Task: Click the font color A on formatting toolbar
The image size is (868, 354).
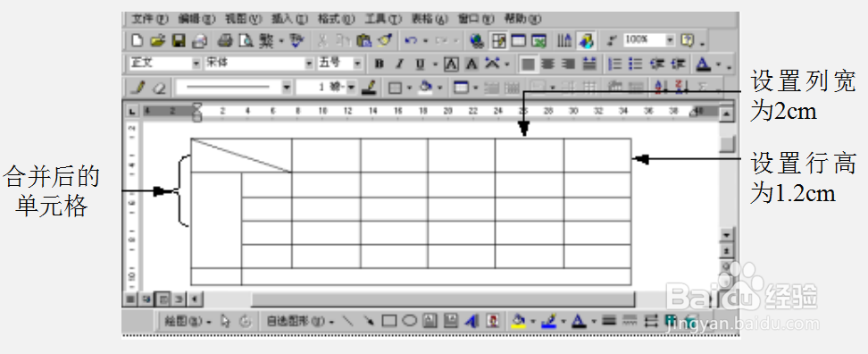Action: [x=703, y=63]
